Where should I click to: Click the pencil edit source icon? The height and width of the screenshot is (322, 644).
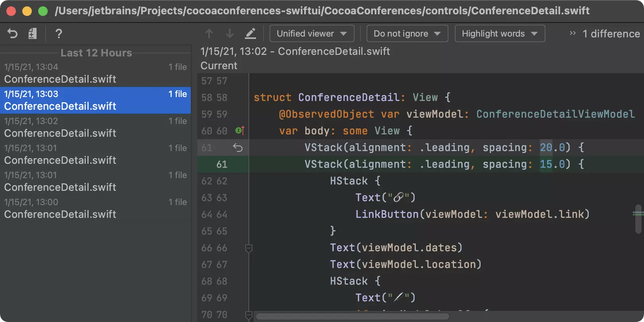click(250, 34)
